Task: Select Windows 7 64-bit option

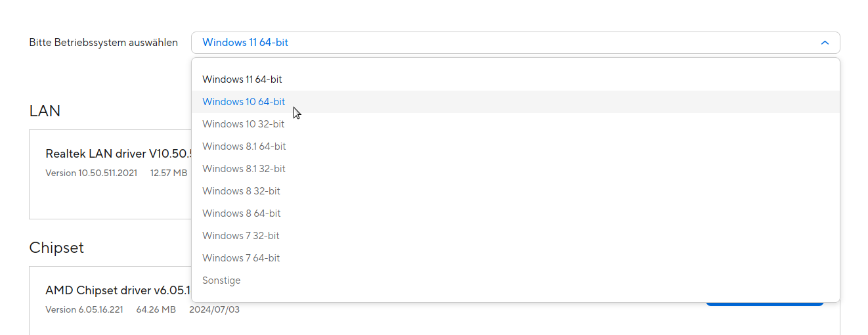Action: (x=241, y=258)
